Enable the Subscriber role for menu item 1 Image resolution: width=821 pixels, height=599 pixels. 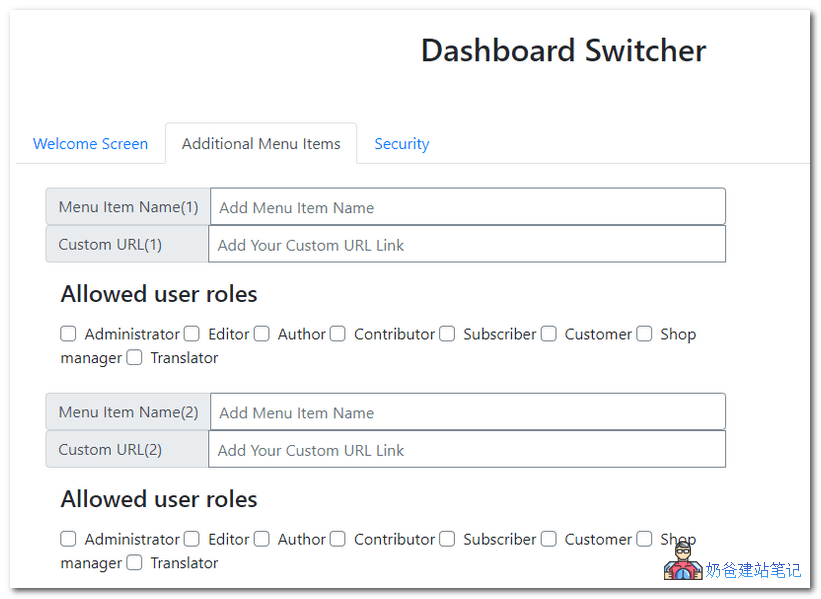(x=447, y=334)
